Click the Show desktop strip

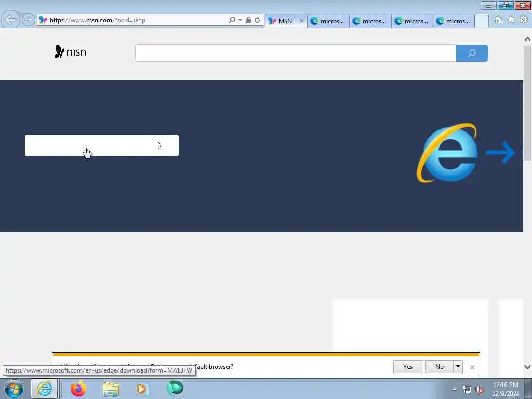tap(528, 389)
